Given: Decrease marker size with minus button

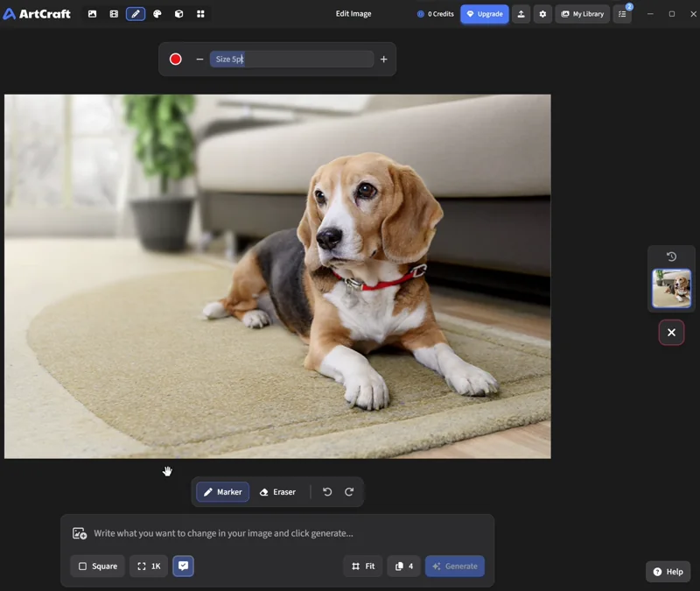Looking at the screenshot, I should (199, 59).
